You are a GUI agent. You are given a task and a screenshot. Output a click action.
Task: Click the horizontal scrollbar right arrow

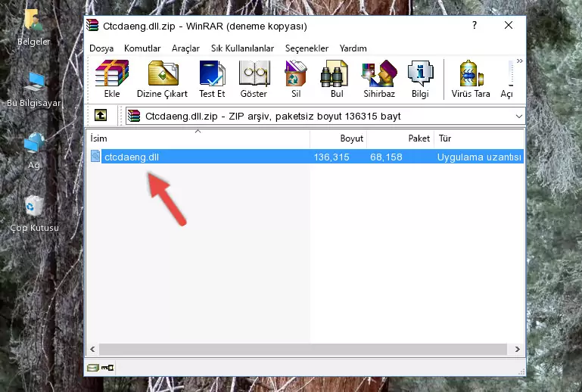click(x=518, y=350)
